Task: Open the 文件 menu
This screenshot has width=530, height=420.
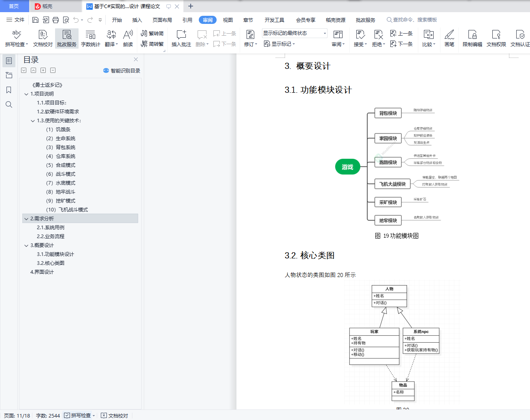Action: point(15,20)
